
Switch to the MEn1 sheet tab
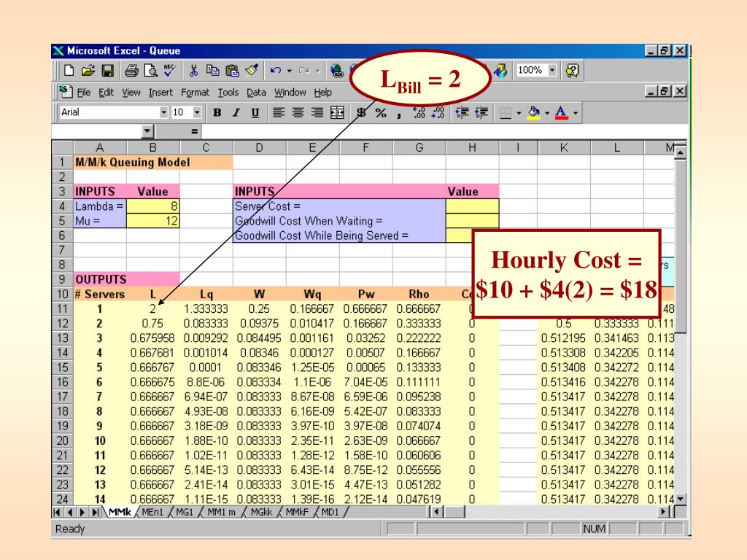tap(152, 512)
